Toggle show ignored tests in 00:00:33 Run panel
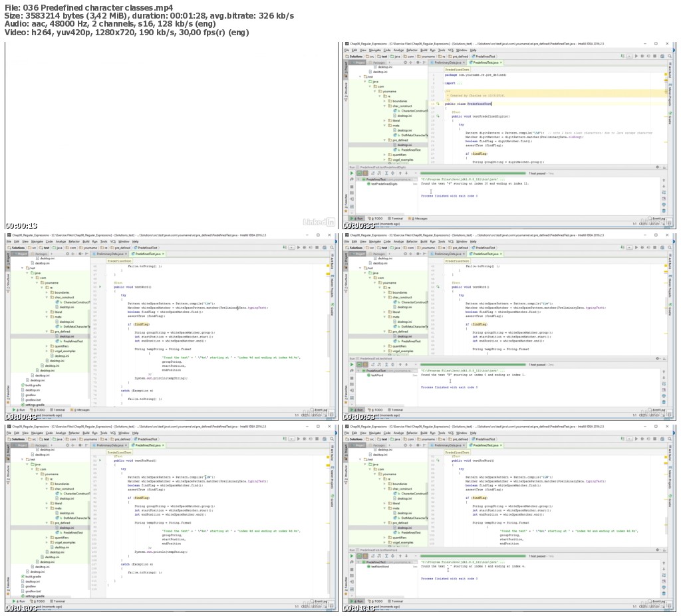The height and width of the screenshot is (616, 681). point(366,173)
